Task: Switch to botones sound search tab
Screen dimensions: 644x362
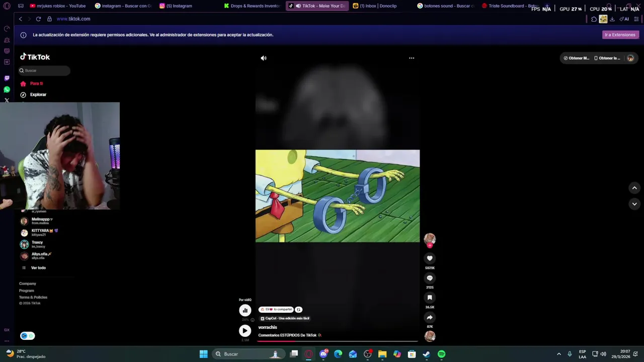Action: coord(446,6)
